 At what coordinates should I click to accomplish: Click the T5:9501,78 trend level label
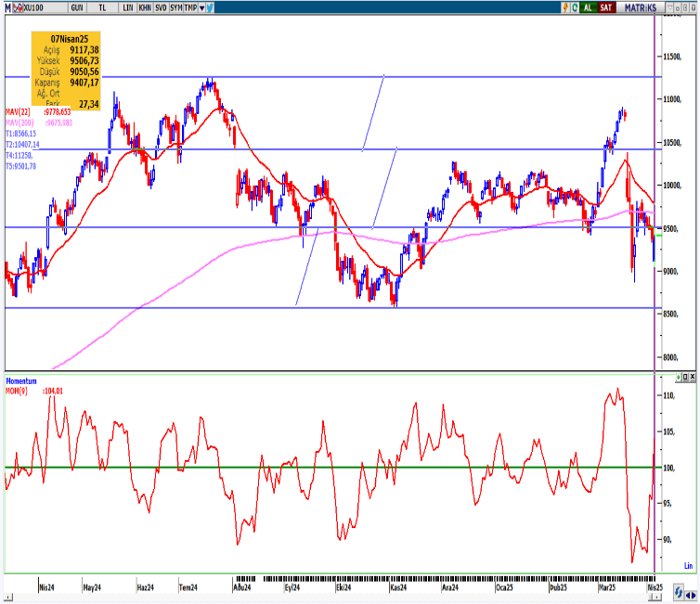[20, 166]
